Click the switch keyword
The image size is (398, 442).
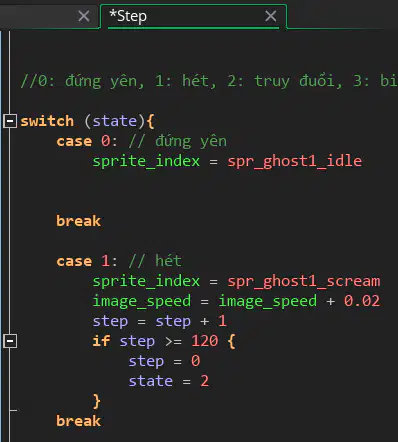[47, 121]
